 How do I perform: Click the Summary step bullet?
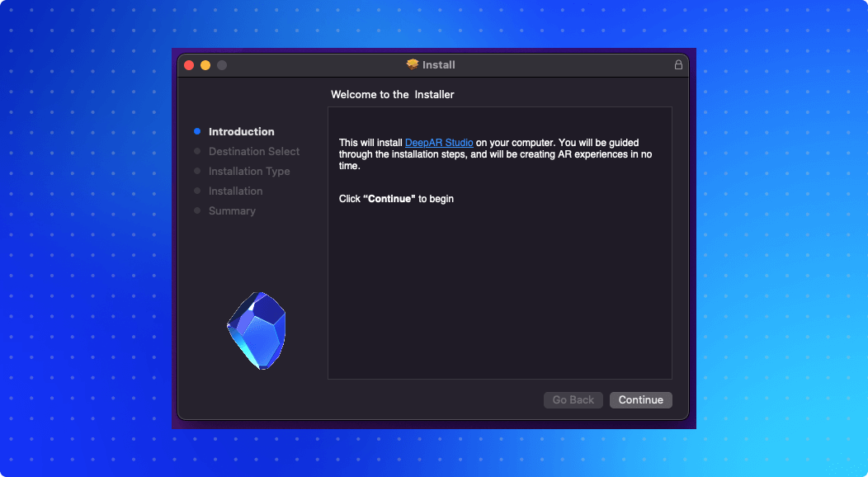point(197,210)
